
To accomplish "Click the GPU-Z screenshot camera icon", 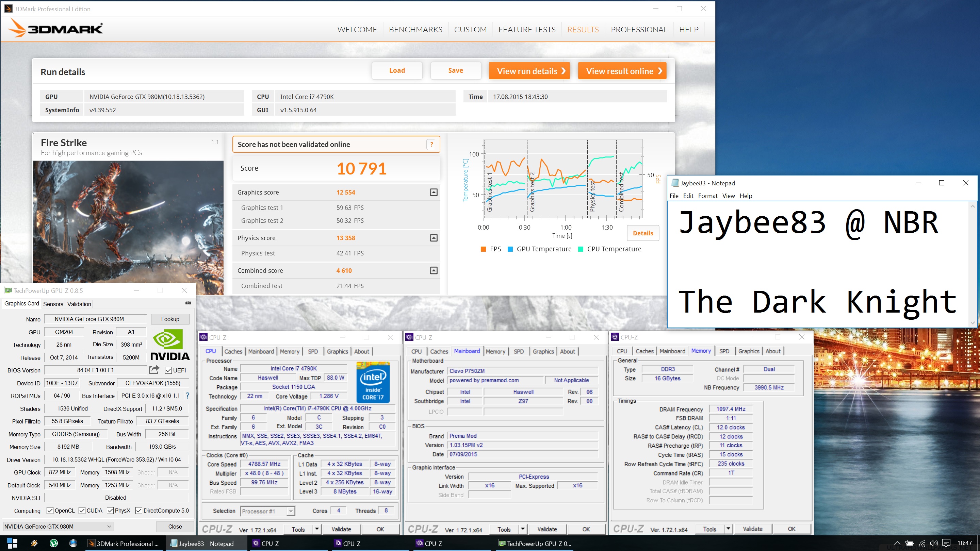I will pos(188,303).
